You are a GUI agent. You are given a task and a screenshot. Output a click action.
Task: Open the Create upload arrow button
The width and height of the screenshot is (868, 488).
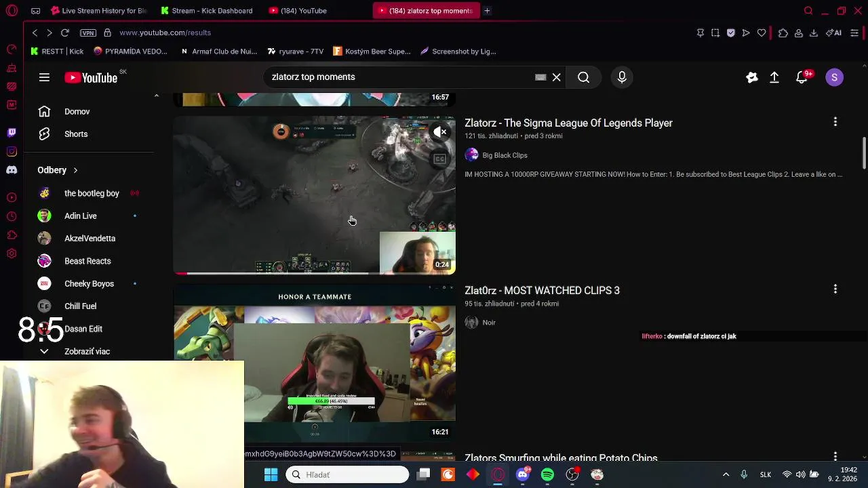pos(774,77)
